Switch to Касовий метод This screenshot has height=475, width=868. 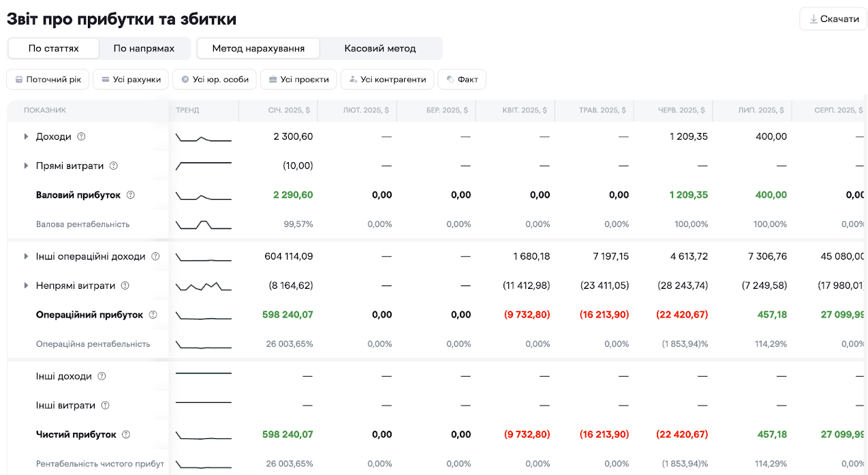(x=379, y=48)
